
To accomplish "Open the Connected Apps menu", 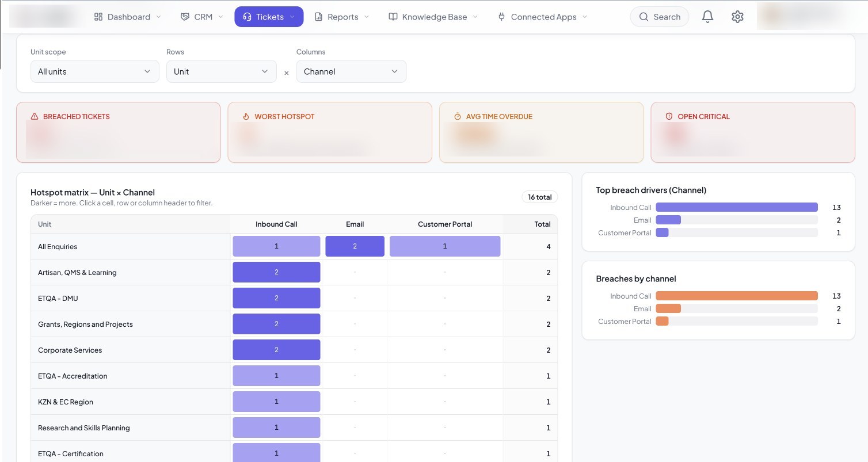I will click(x=543, y=17).
